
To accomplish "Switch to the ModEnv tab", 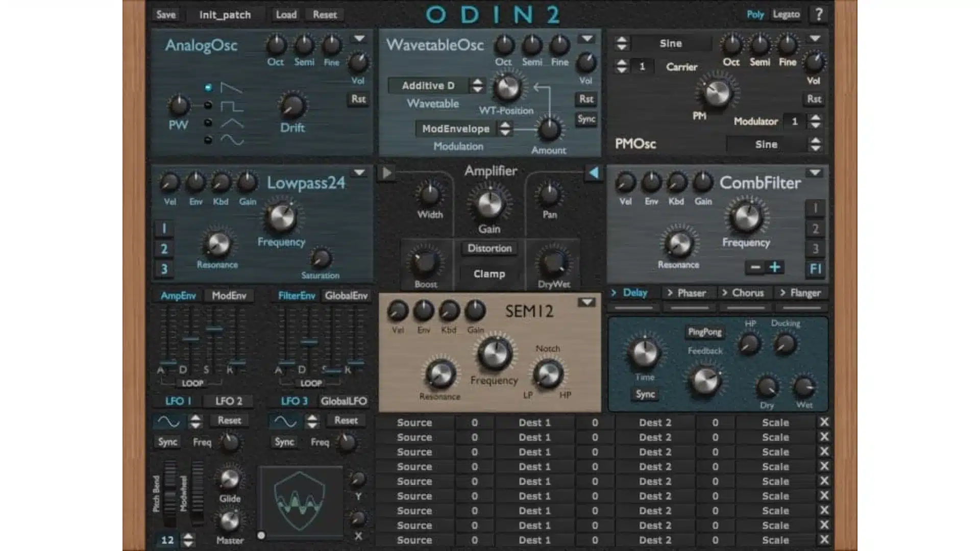I will (x=229, y=295).
